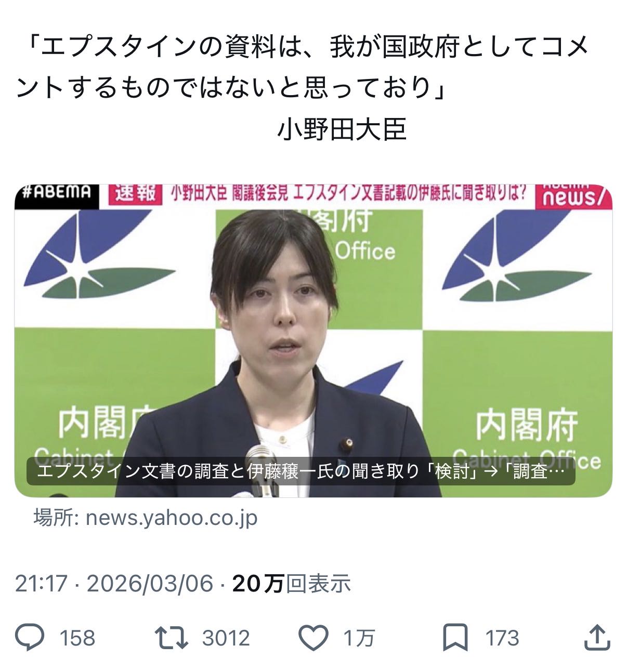
Task: View the 1万 likes count
Action: click(x=359, y=638)
